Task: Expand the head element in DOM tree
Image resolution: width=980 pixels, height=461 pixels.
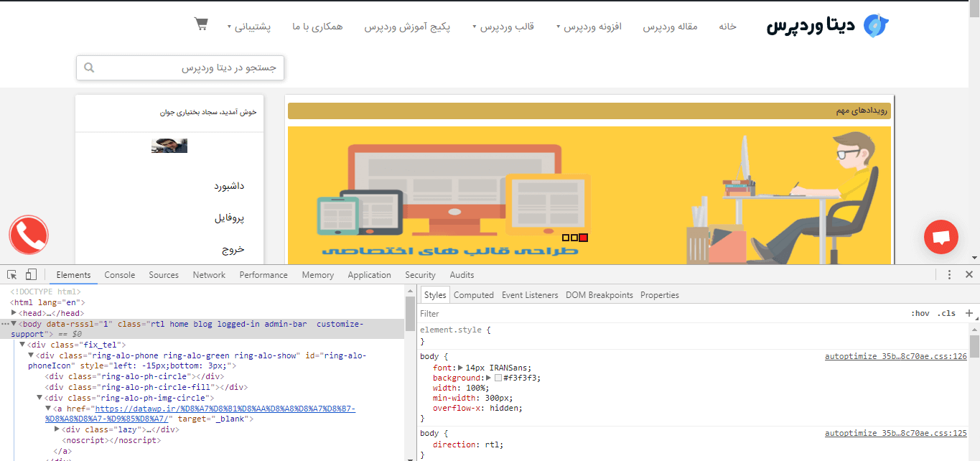Action: [14, 313]
